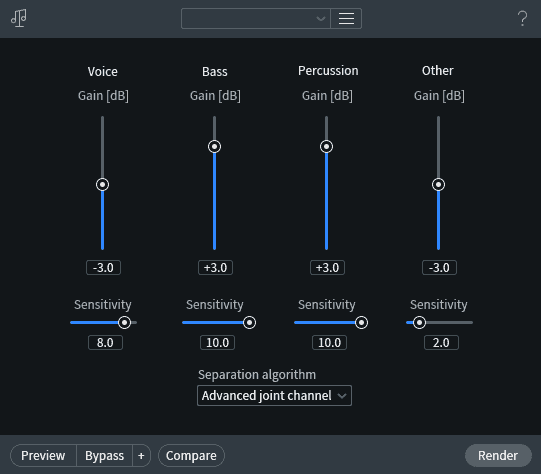Click the Other gain slider handle
The image size is (541, 474).
(x=439, y=185)
